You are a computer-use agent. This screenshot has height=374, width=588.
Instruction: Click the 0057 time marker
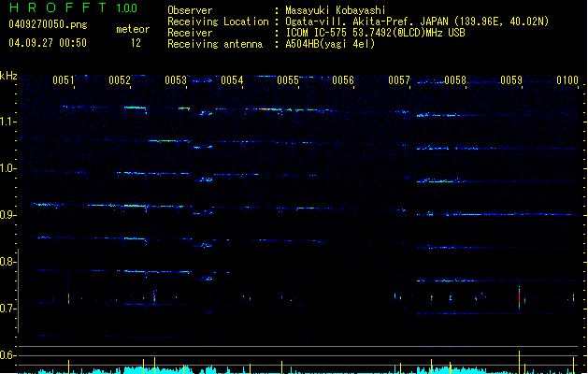click(399, 80)
